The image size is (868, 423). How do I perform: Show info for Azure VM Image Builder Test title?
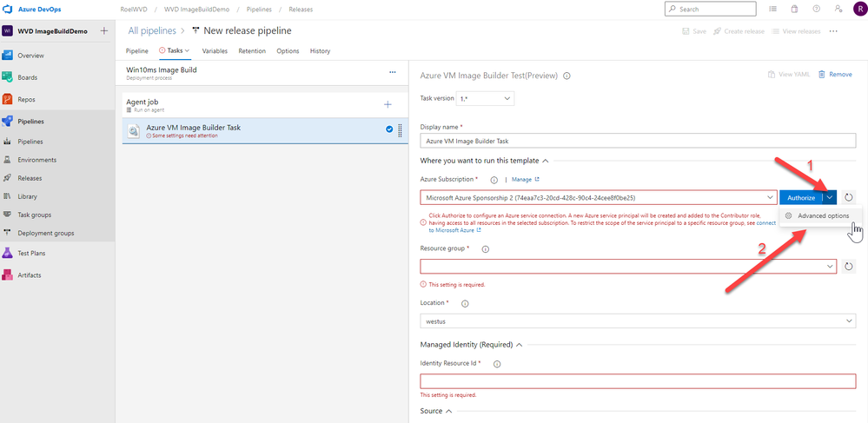coord(567,76)
